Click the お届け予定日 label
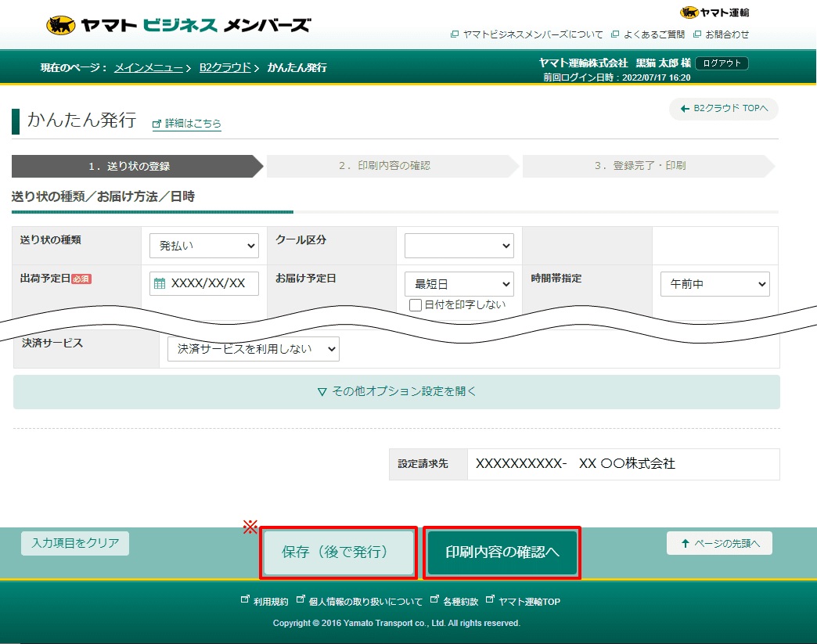This screenshot has width=817, height=644. click(305, 279)
